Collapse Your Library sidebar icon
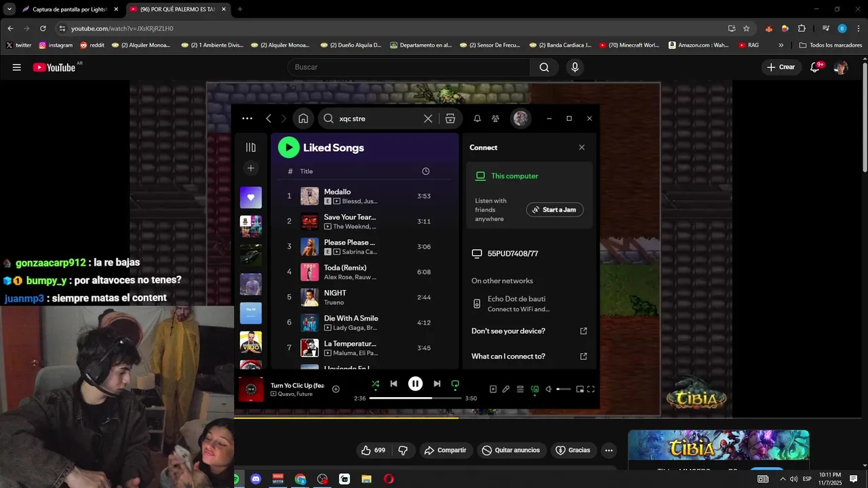 251,147
